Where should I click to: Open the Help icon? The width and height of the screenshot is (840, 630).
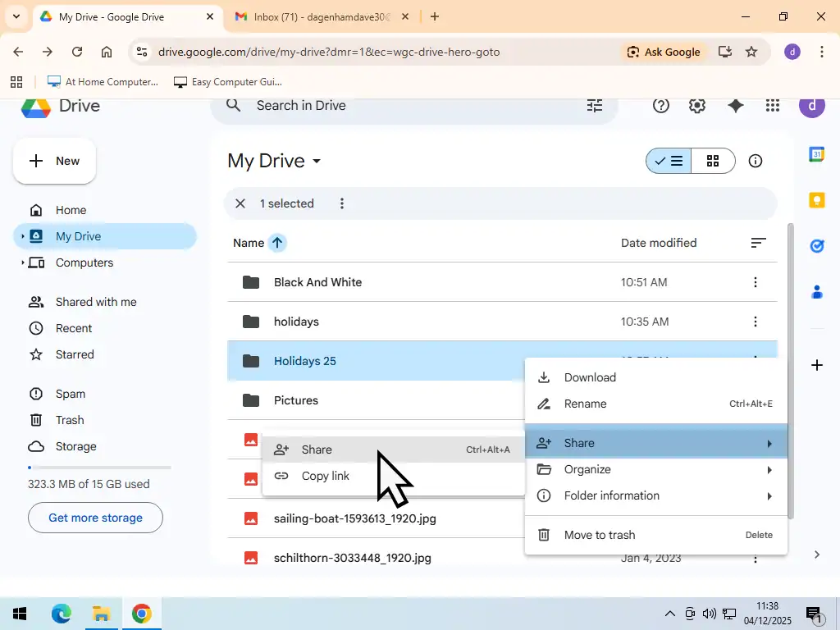pos(660,105)
